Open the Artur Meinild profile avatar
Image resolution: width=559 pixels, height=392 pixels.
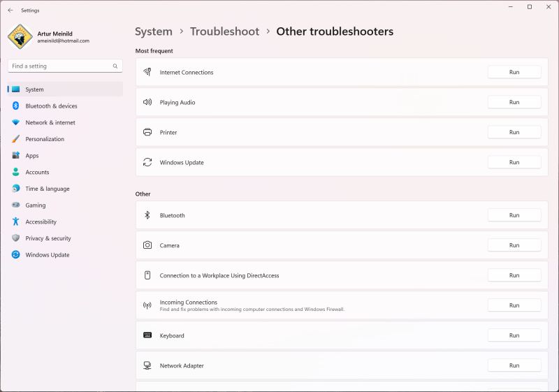coord(20,37)
